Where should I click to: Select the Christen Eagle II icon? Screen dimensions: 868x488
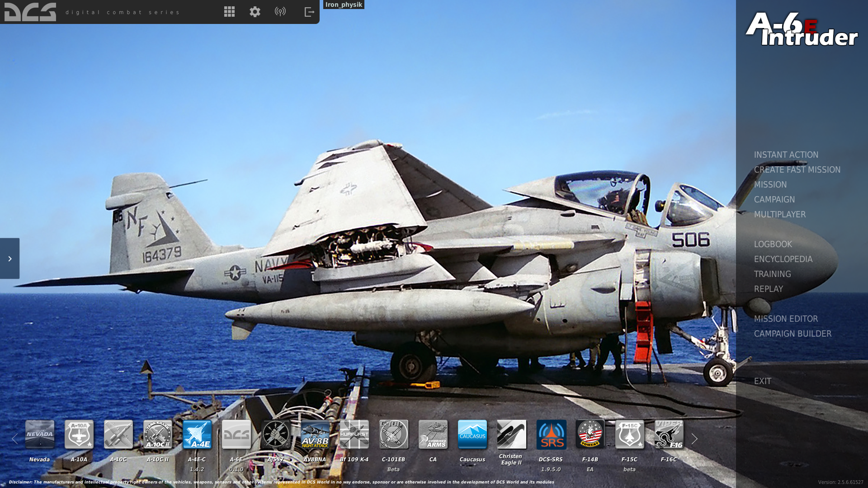point(512,434)
